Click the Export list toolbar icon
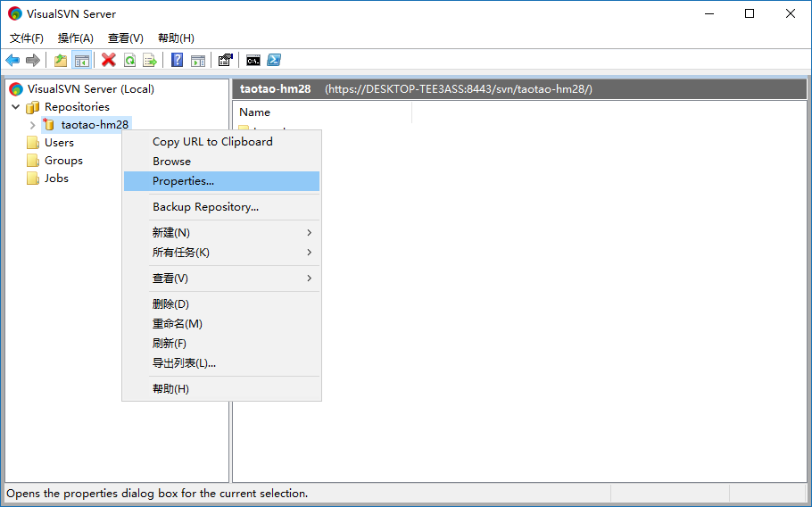 (150, 60)
